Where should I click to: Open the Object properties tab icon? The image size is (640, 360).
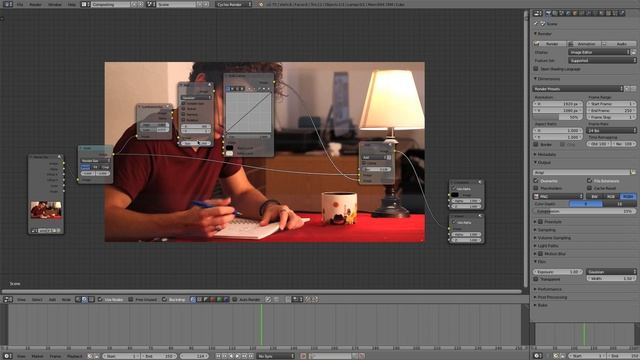point(576,13)
